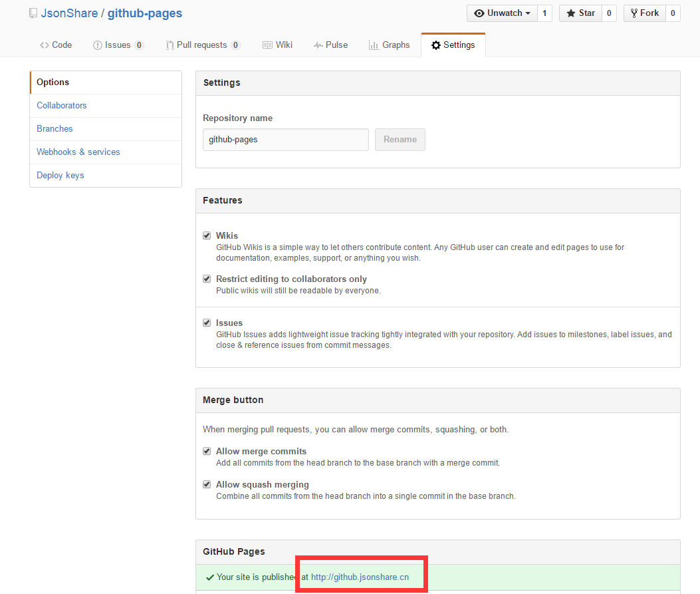The image size is (700, 594).
Task: Click the eye icon on the Unwatch button
Action: (x=479, y=13)
